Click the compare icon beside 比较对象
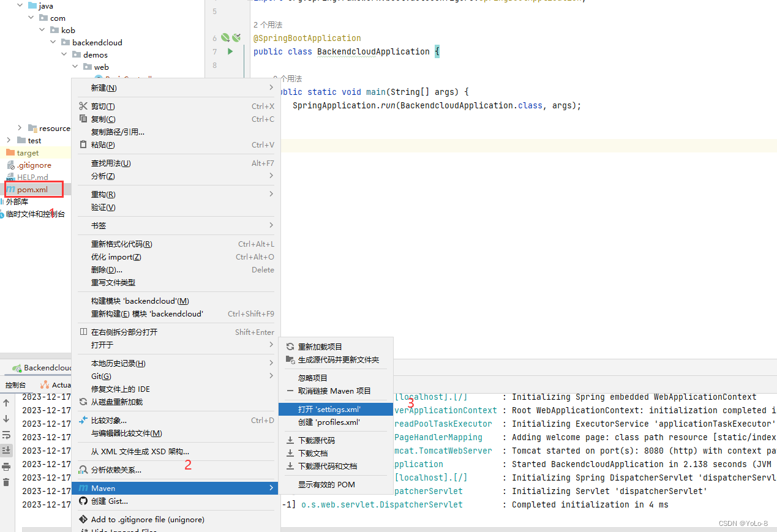Screen dimensions: 777x532 click(x=83, y=420)
